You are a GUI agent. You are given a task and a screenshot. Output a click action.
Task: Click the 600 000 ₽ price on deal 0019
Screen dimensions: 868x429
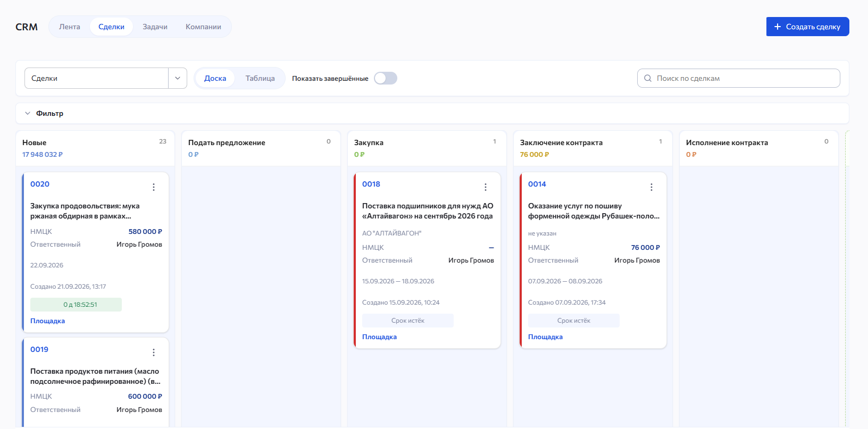(x=145, y=397)
